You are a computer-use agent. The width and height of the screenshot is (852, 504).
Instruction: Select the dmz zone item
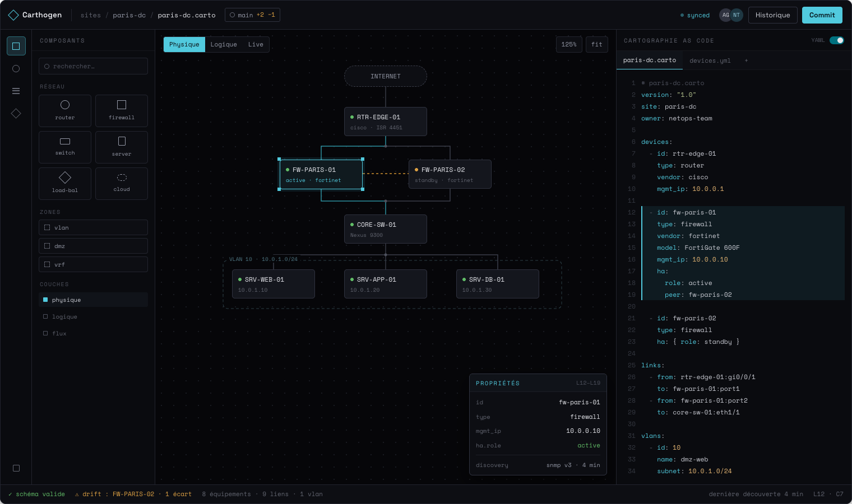tap(93, 246)
